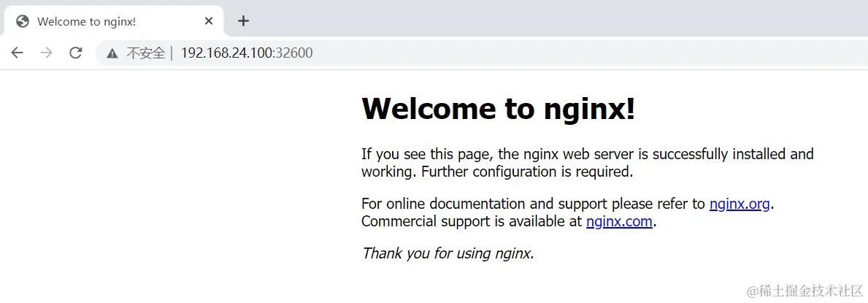Open a new tab with plus button
Image resolution: width=868 pixels, height=303 pixels.
243,21
